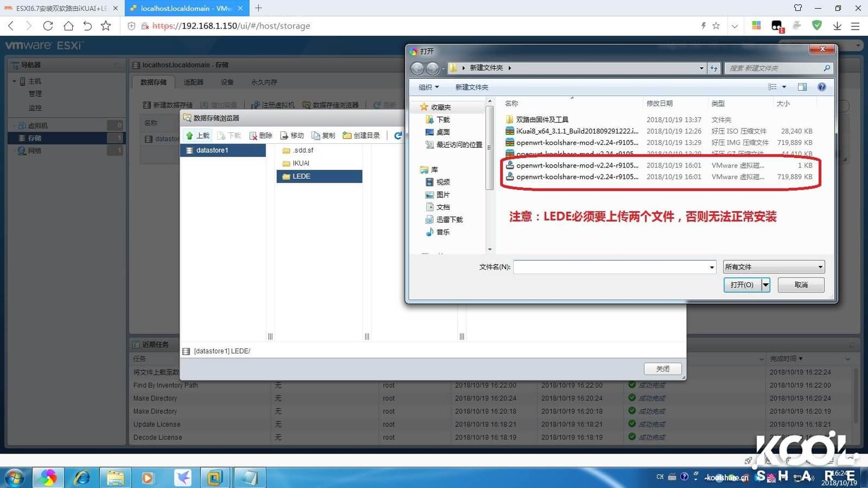
Task: Open the browser downloads icon
Action: click(837, 26)
